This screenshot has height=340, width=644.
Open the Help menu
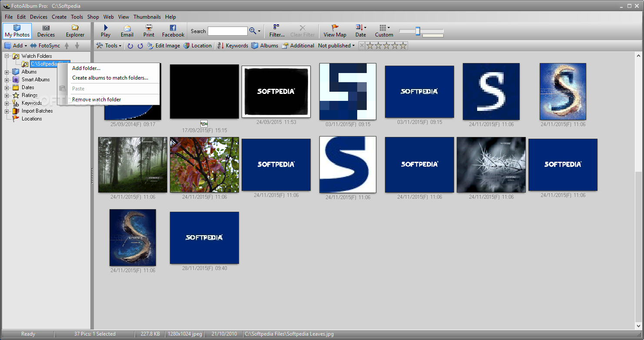[x=170, y=17]
